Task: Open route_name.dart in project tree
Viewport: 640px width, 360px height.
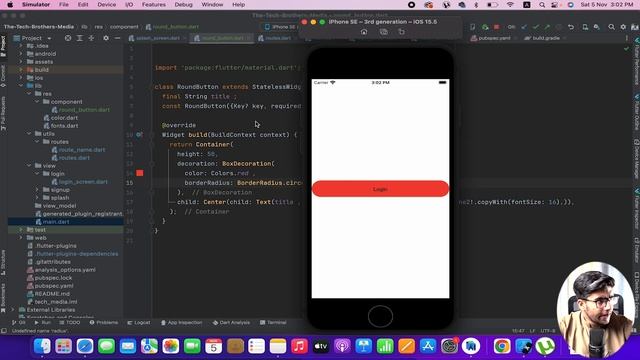Action: tap(78, 150)
